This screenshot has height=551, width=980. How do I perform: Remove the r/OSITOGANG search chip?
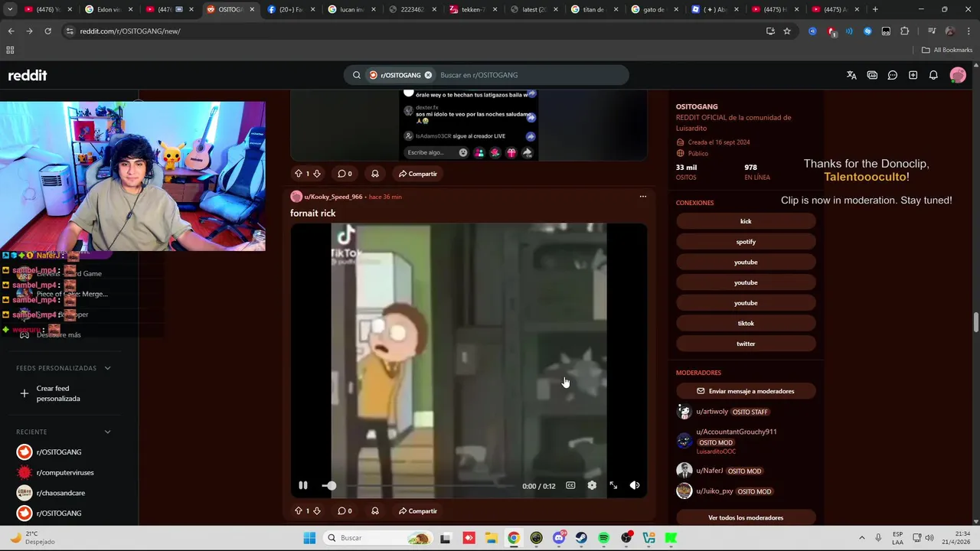[428, 75]
